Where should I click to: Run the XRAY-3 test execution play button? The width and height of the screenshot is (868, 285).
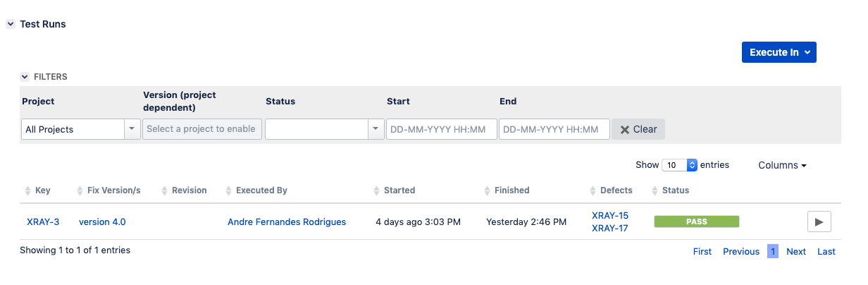coord(819,222)
